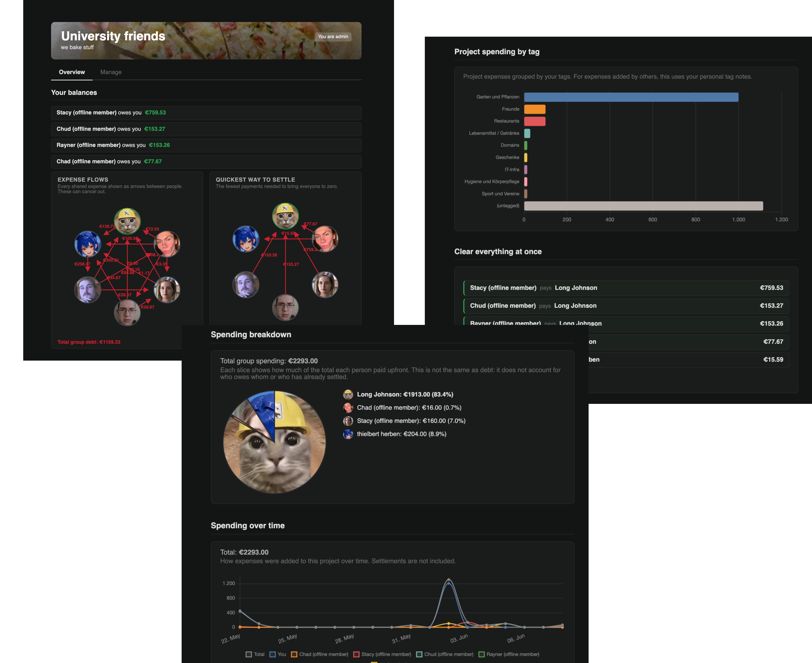Toggle the You series in chart legend
Screen dimensions: 812x663
click(277, 654)
